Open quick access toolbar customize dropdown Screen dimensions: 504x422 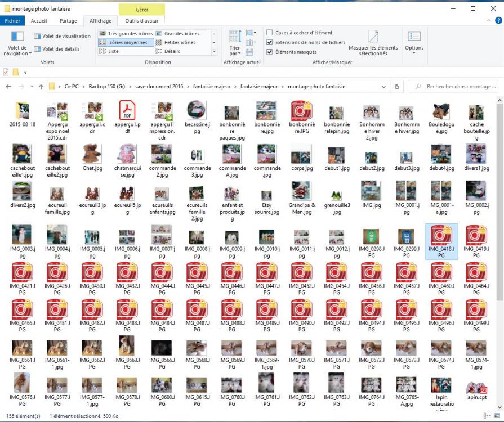click(x=25, y=73)
